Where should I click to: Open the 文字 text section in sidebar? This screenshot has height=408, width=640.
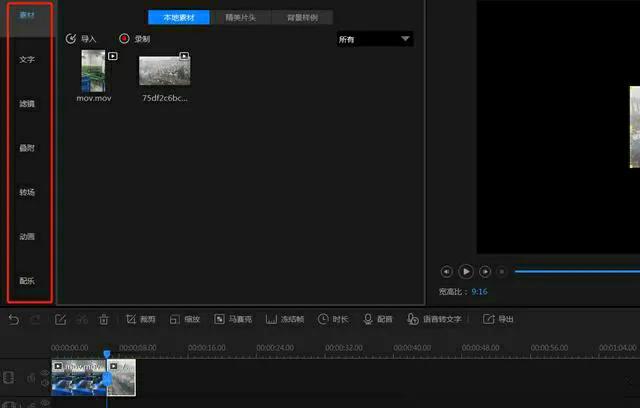[x=27, y=60]
